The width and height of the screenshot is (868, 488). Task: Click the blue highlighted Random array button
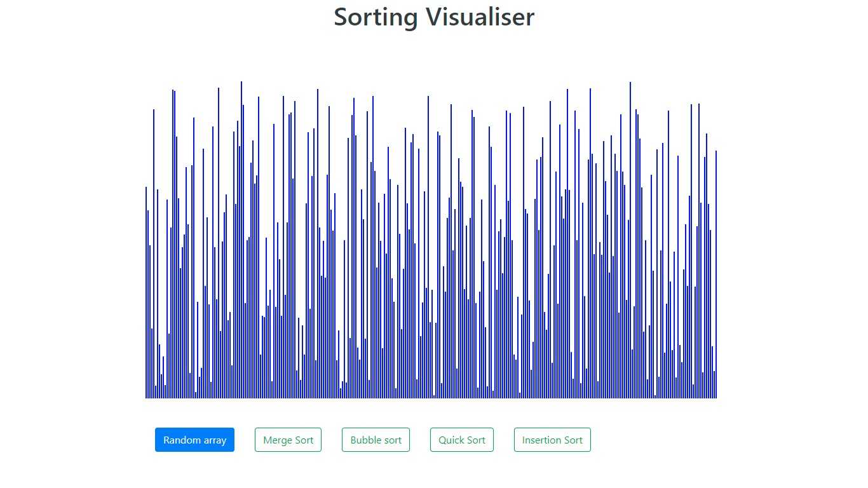click(194, 440)
